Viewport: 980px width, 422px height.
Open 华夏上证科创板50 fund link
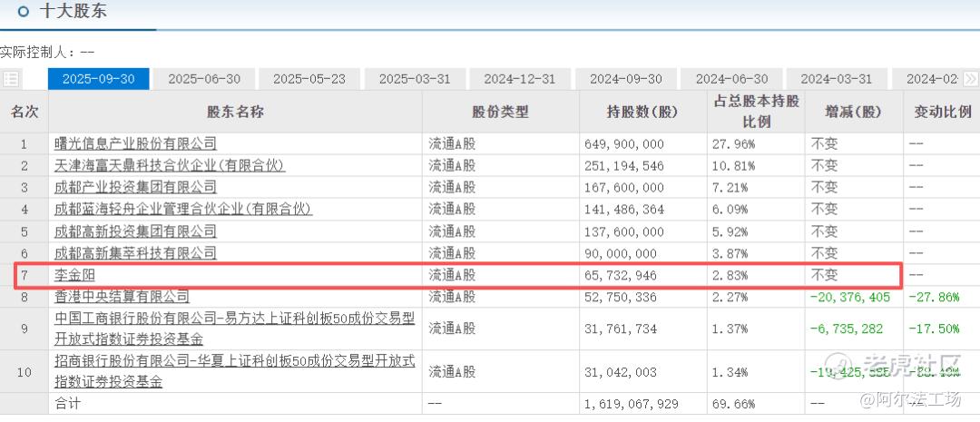(x=234, y=371)
